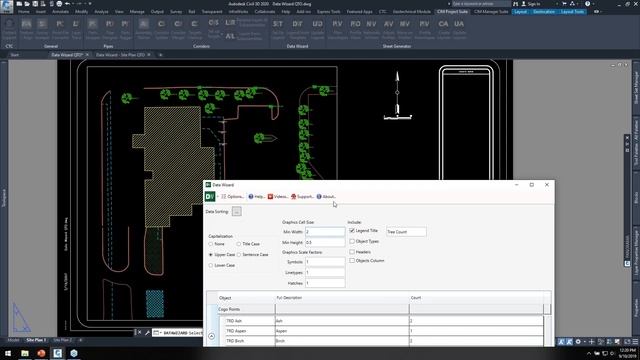Click the Min Height input field
This screenshot has width=640, height=360.
click(325, 242)
